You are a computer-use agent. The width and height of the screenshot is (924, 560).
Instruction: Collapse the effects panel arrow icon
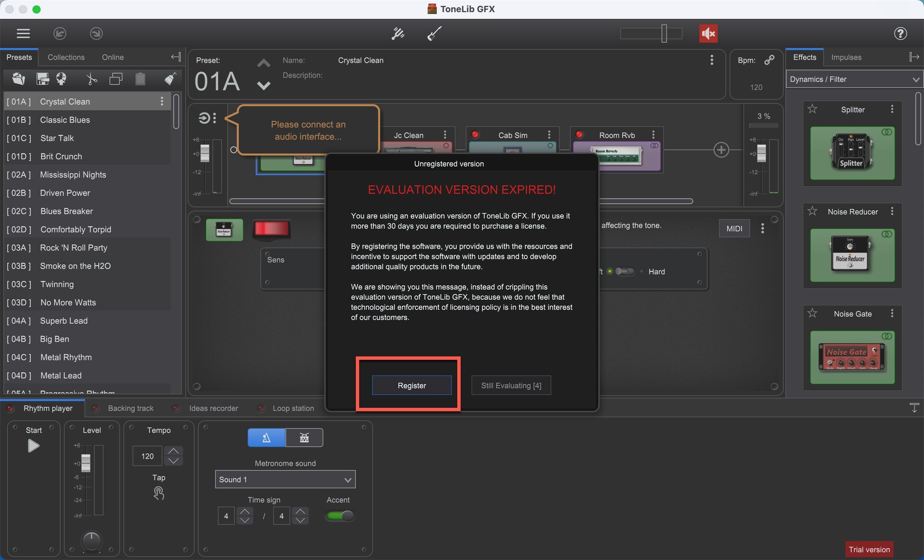[914, 57]
